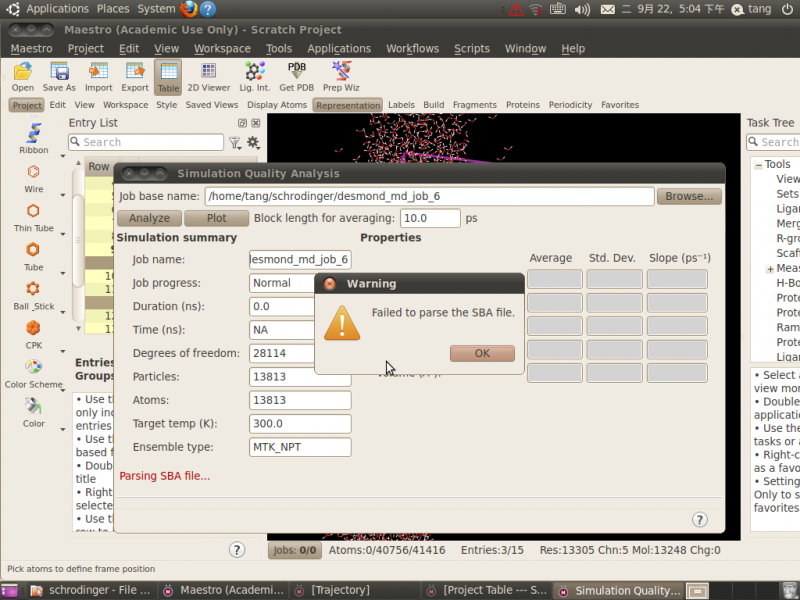Select the Ribbon representation icon
Screen dimensions: 800x600
[x=34, y=133]
